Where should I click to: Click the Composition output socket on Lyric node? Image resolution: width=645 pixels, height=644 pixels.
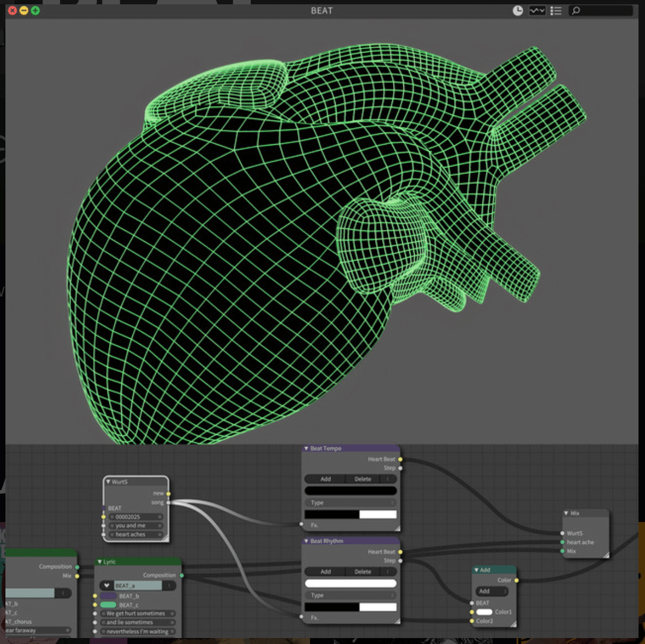(182, 575)
